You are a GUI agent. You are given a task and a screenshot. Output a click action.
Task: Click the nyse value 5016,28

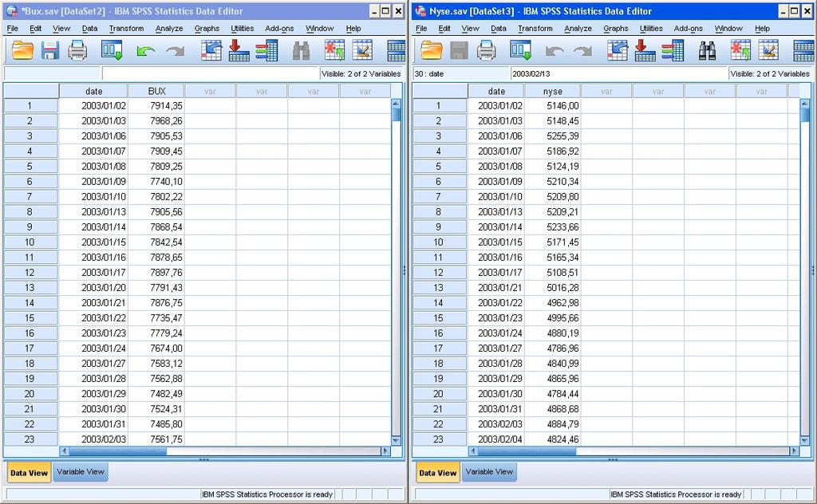click(x=552, y=288)
